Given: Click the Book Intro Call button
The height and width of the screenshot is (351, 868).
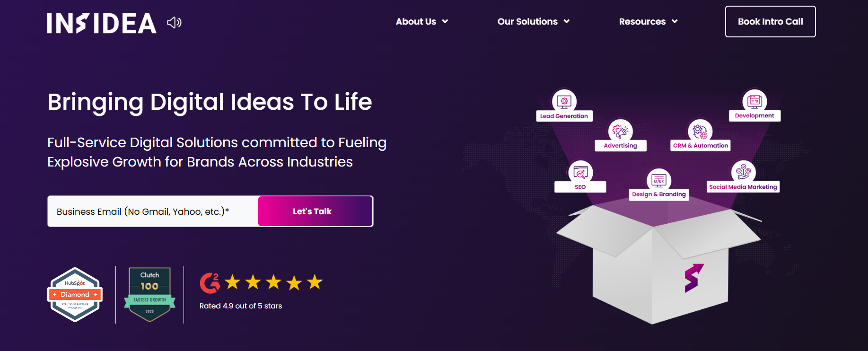Looking at the screenshot, I should point(770,21).
